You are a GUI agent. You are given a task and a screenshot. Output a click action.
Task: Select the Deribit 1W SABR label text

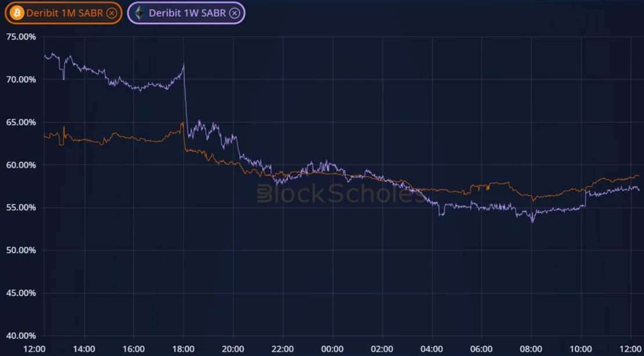(x=187, y=13)
